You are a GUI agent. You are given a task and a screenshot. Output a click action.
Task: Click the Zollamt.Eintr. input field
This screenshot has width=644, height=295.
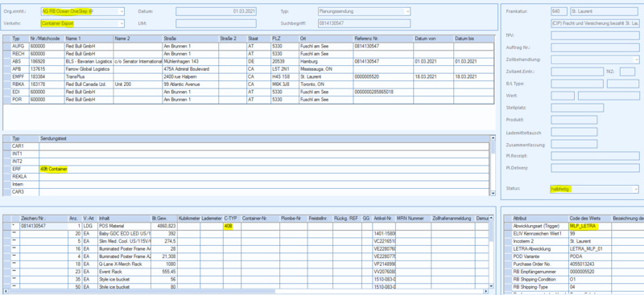coord(577,72)
